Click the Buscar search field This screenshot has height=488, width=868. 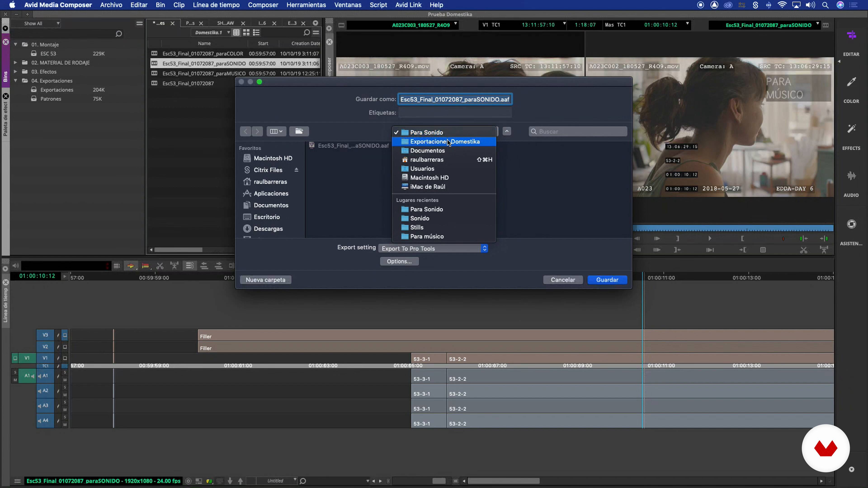578,132
